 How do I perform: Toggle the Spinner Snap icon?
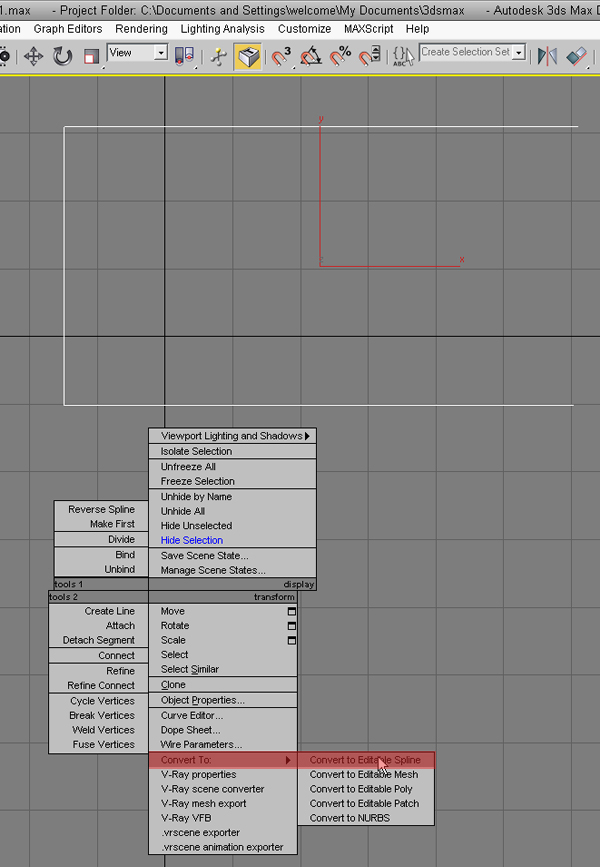point(369,56)
